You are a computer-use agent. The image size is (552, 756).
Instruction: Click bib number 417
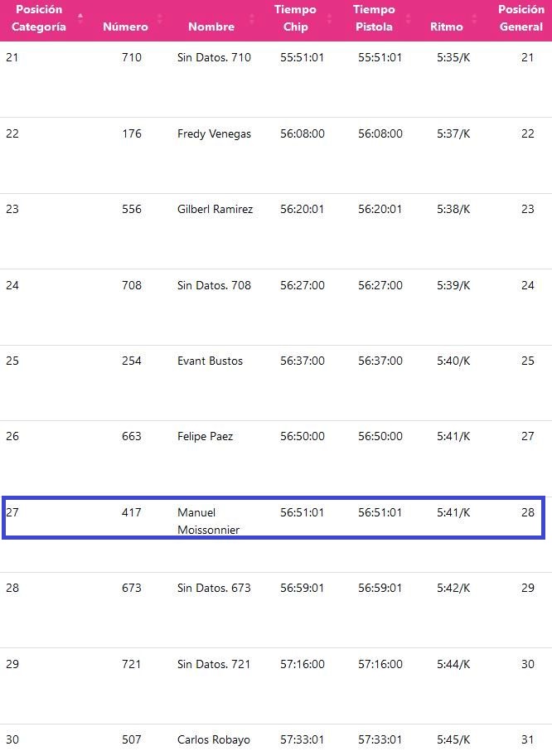(x=132, y=512)
